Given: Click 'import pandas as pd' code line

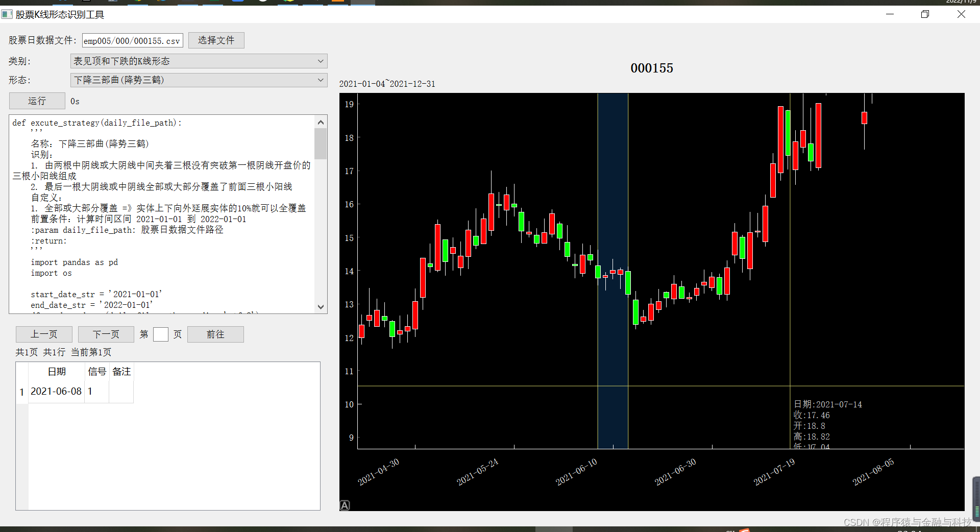Looking at the screenshot, I should (75, 262).
